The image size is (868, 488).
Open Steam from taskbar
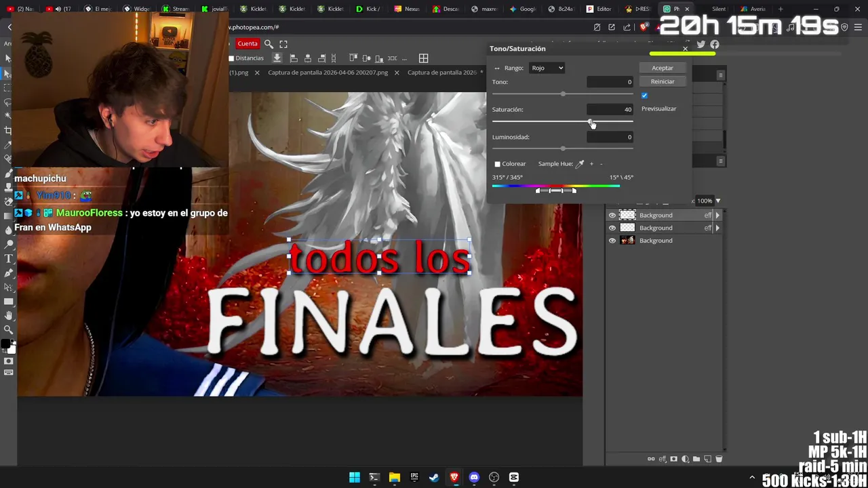[x=434, y=477]
